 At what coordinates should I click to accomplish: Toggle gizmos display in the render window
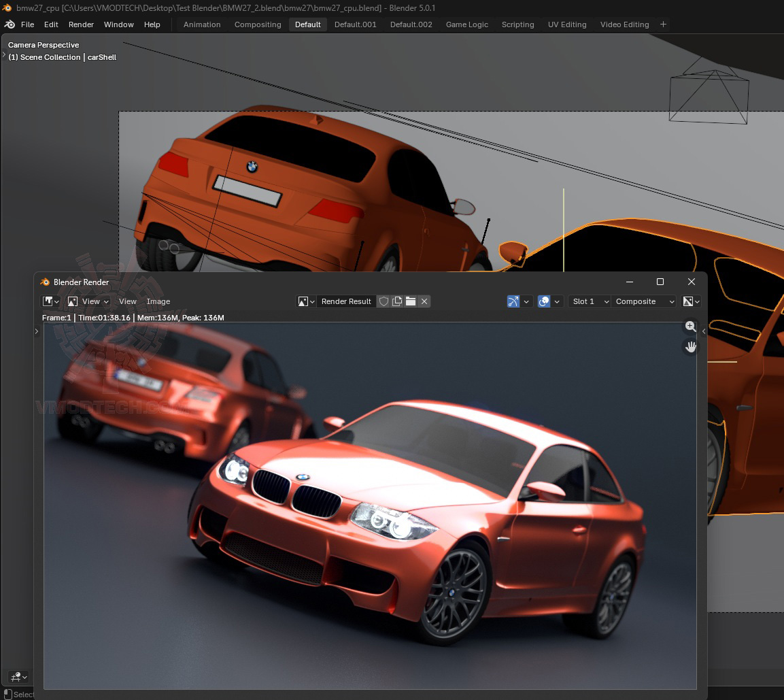click(x=513, y=301)
